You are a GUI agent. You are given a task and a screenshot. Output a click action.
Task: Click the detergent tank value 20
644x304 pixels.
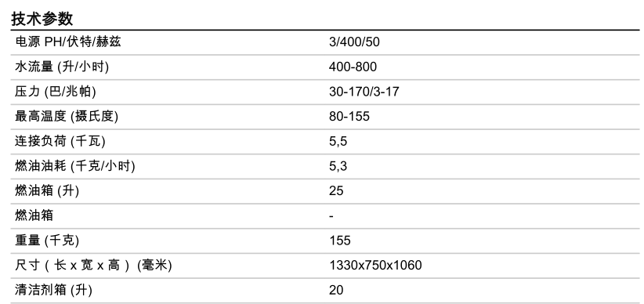click(336, 291)
